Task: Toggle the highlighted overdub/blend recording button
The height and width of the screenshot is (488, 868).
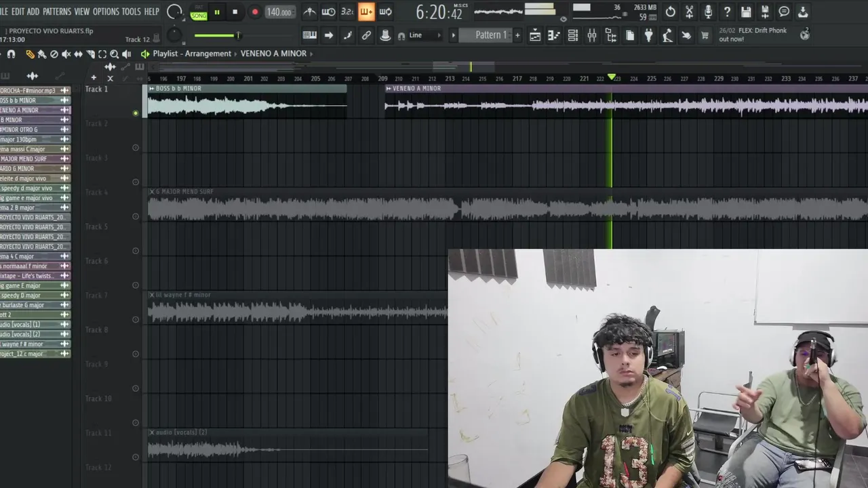Action: (x=366, y=12)
